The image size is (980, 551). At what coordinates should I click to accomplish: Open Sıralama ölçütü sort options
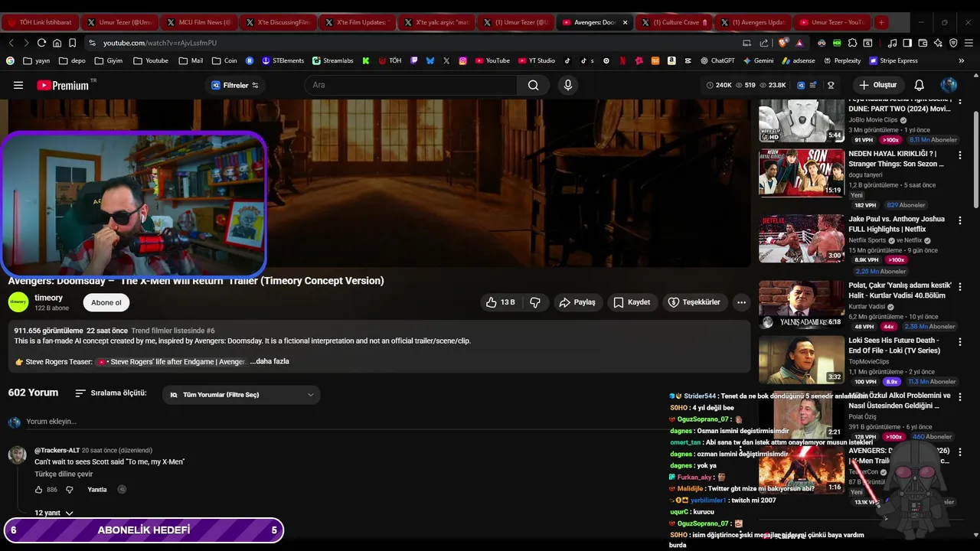tap(110, 393)
